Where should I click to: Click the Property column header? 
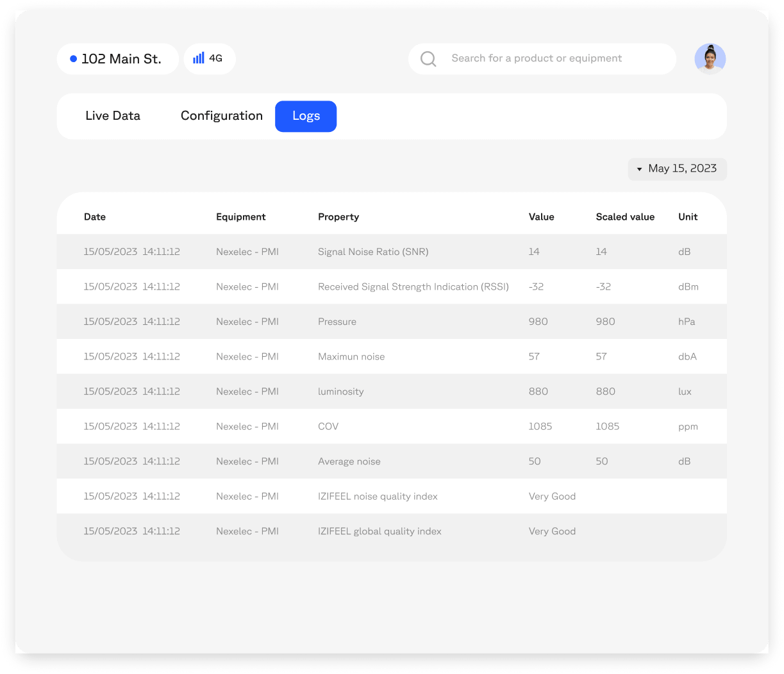pyautogui.click(x=338, y=217)
